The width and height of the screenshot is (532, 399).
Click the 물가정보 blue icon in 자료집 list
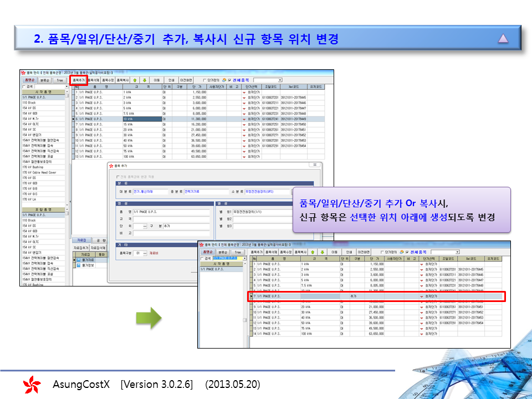click(x=78, y=264)
